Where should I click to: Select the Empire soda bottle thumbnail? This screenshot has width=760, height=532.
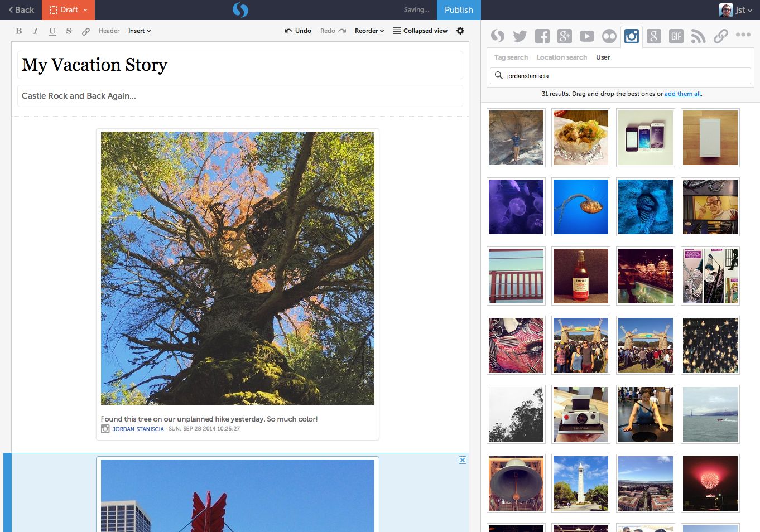click(x=581, y=276)
